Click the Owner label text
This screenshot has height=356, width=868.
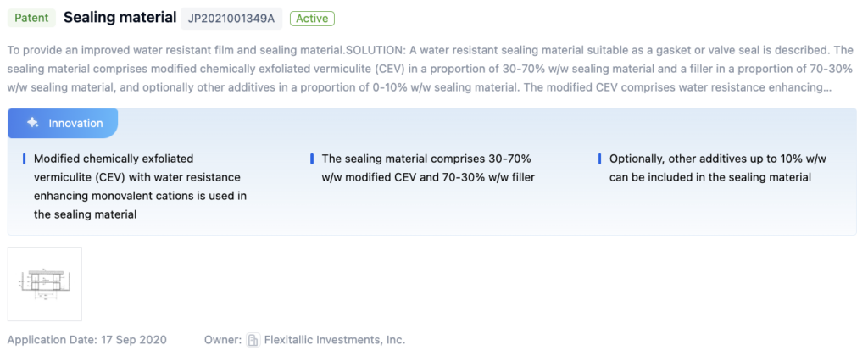[x=223, y=340]
